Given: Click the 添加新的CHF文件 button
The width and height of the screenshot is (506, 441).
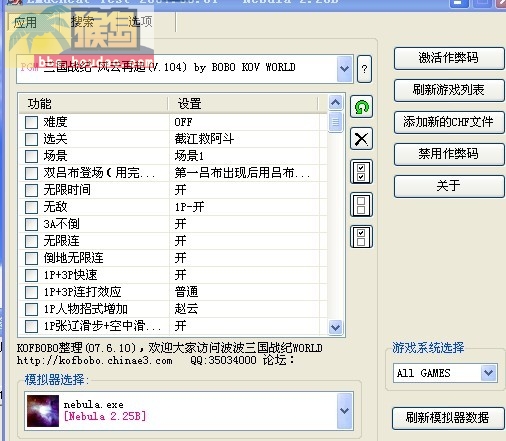Looking at the screenshot, I should (x=449, y=122).
